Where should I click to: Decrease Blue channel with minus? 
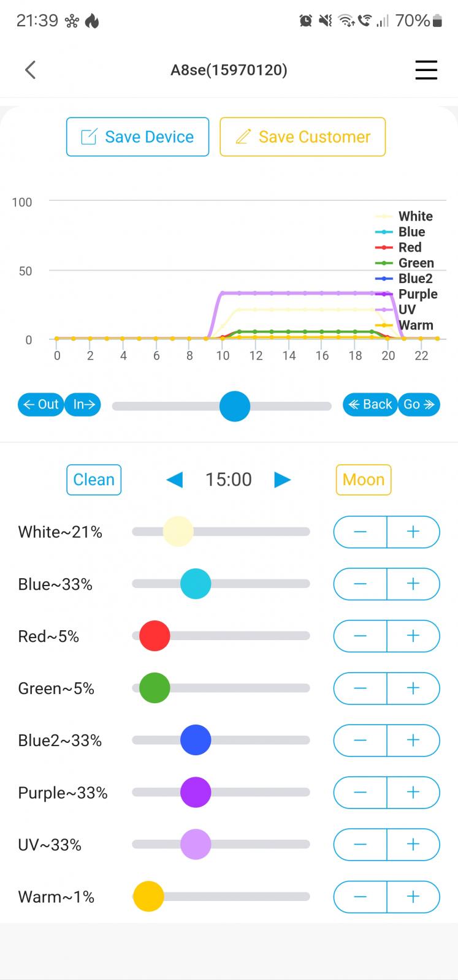click(360, 584)
